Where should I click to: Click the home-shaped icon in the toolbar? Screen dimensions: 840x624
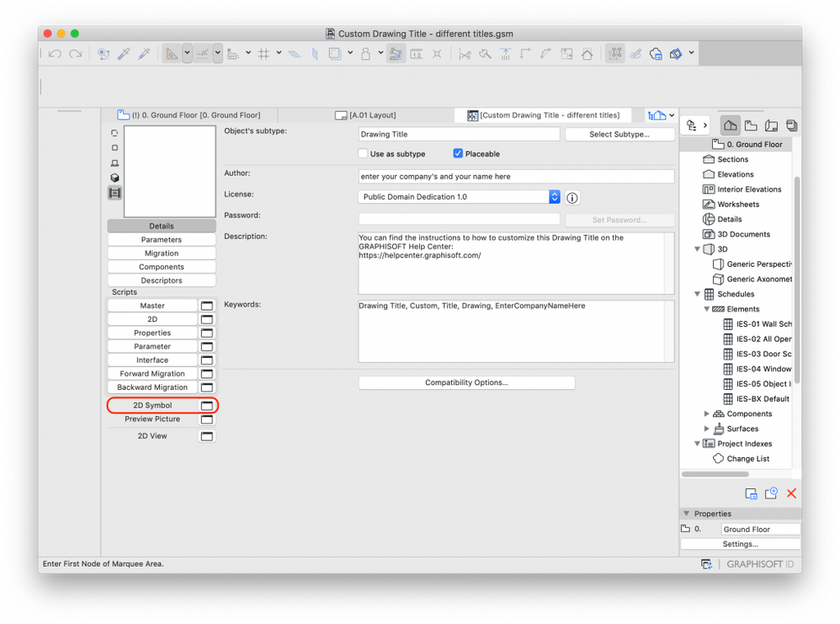[587, 54]
